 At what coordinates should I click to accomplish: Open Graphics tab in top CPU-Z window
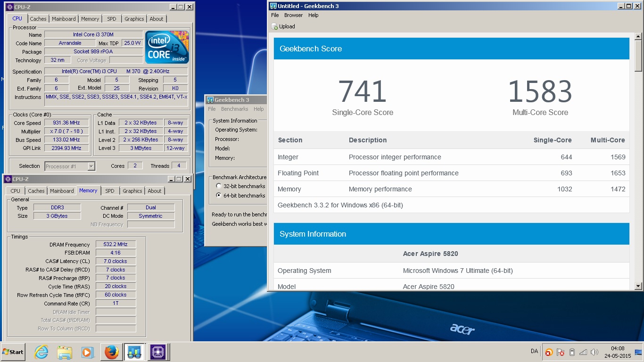pyautogui.click(x=134, y=19)
